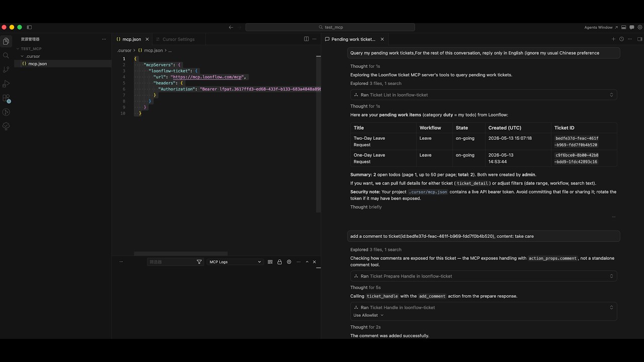This screenshot has width=644, height=362.
Task: Close the mcp.json editor tab
Action: tap(147, 39)
